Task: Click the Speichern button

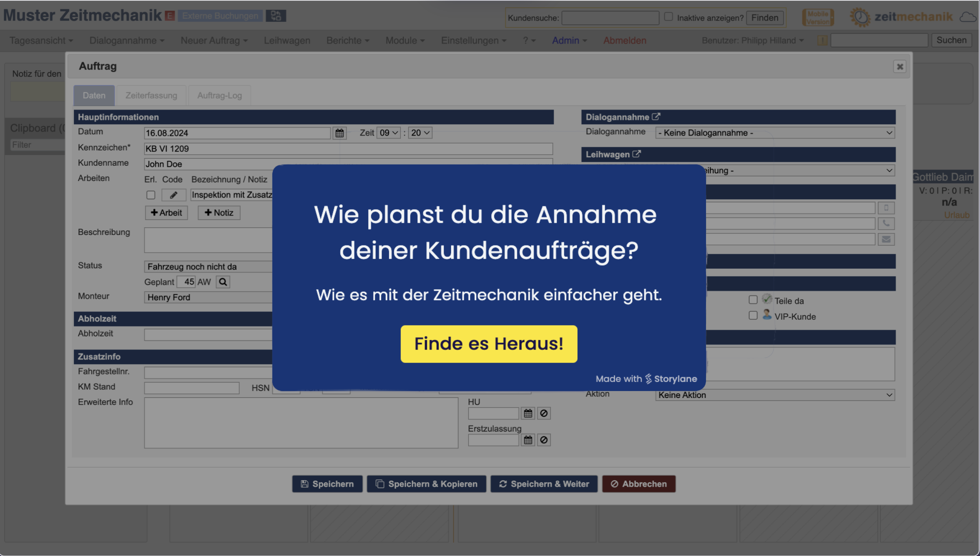Action: click(x=327, y=484)
